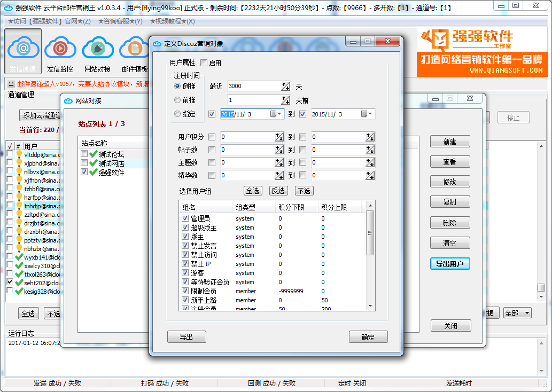Click 关闭 in 网站对接 window
Viewport: 552px width, 392px height.
450,326
